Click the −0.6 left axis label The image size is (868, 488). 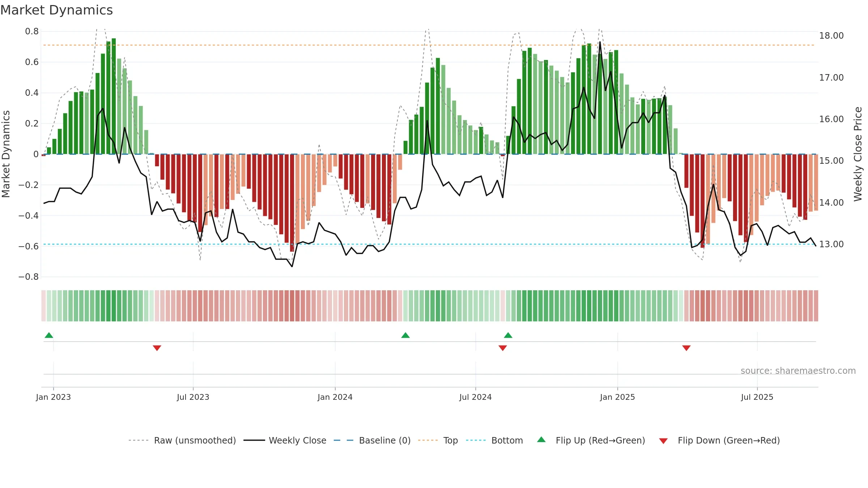(29, 246)
